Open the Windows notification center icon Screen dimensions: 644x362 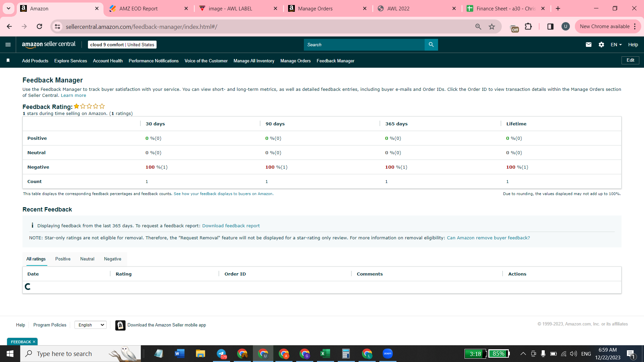click(x=631, y=354)
